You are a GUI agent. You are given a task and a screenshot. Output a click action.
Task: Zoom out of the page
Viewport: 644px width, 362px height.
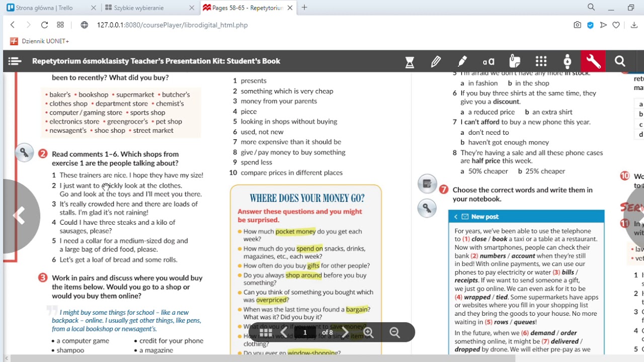tap(394, 332)
